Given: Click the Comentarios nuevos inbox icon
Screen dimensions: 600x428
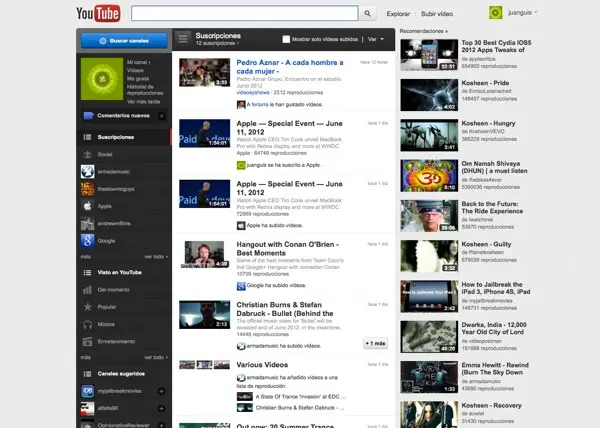Looking at the screenshot, I should click(88, 116).
